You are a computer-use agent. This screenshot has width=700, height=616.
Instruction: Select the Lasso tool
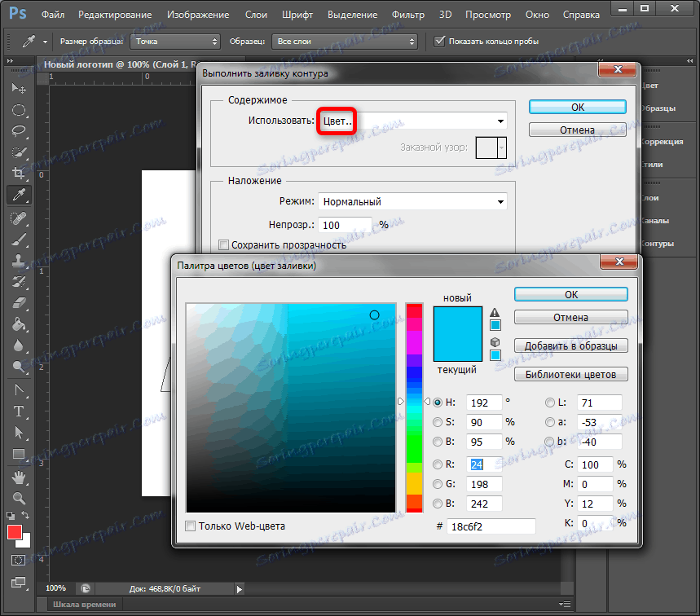(x=18, y=130)
